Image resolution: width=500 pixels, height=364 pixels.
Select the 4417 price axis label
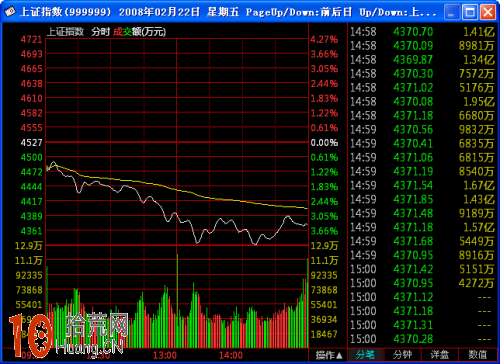(x=31, y=202)
